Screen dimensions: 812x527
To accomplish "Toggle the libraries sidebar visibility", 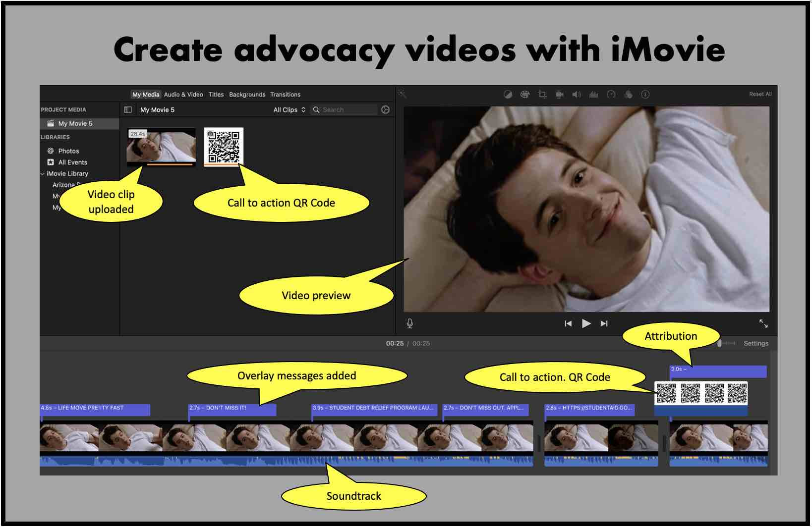I will (x=128, y=110).
